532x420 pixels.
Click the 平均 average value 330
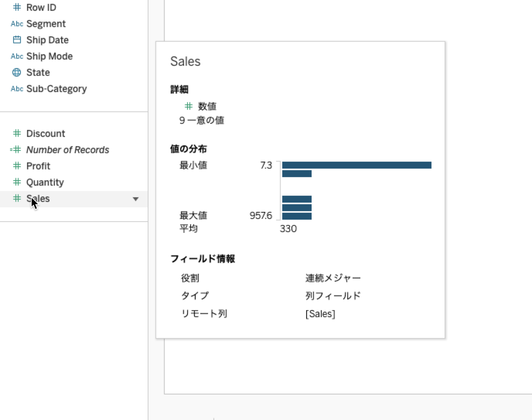coord(289,229)
